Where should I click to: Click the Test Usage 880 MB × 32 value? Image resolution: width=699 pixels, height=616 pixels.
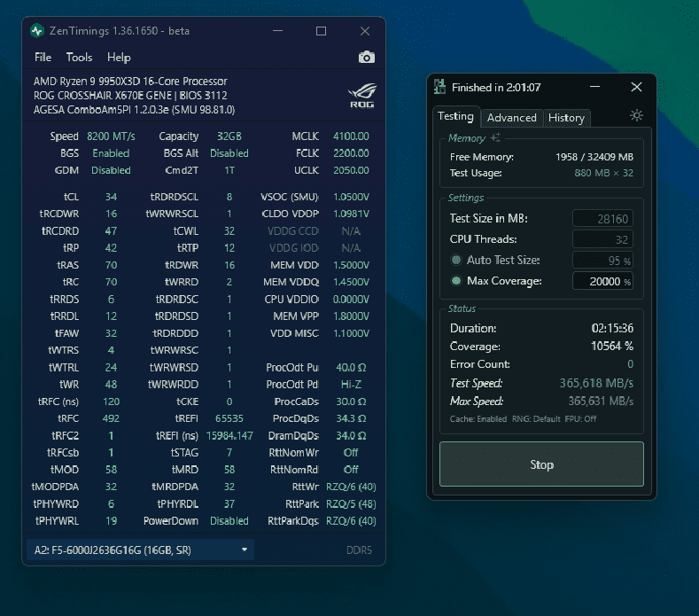(x=603, y=173)
